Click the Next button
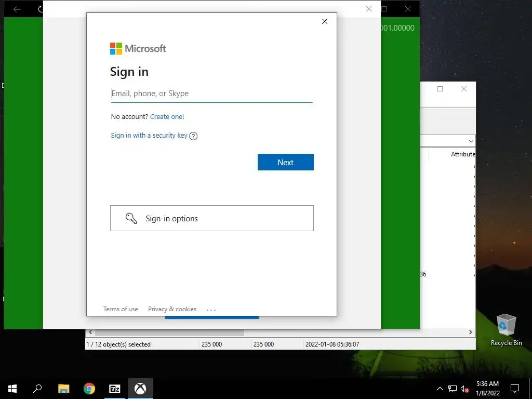 285,162
